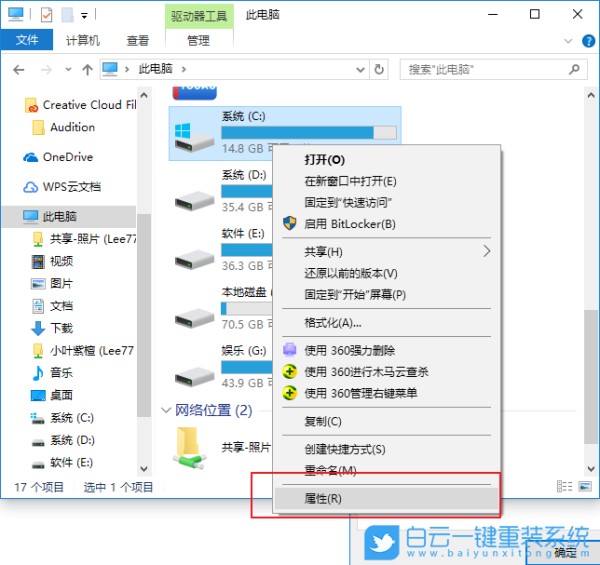This screenshot has height=565, width=600.
Task: Switch to the 管理 ribbon tab
Action: [199, 40]
